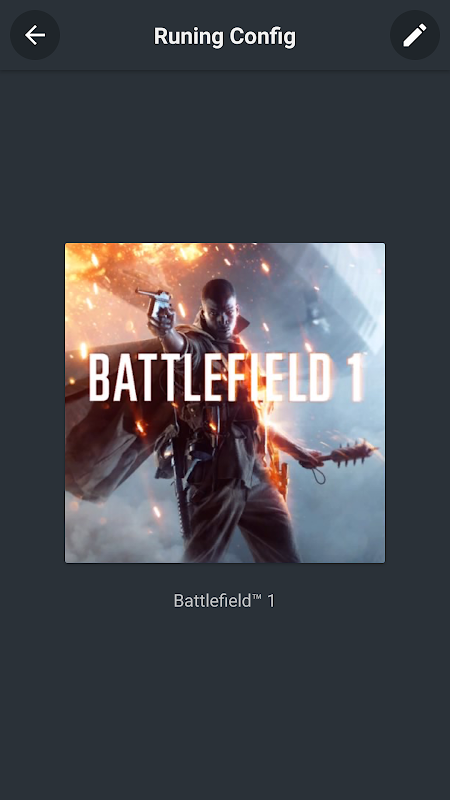Click the spiked club in the soldier's hand

click(x=347, y=453)
